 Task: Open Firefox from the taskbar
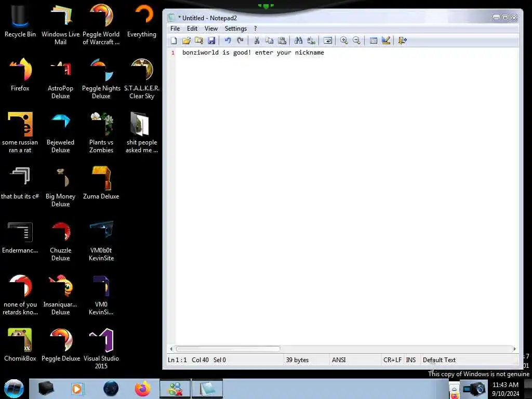pos(143,389)
